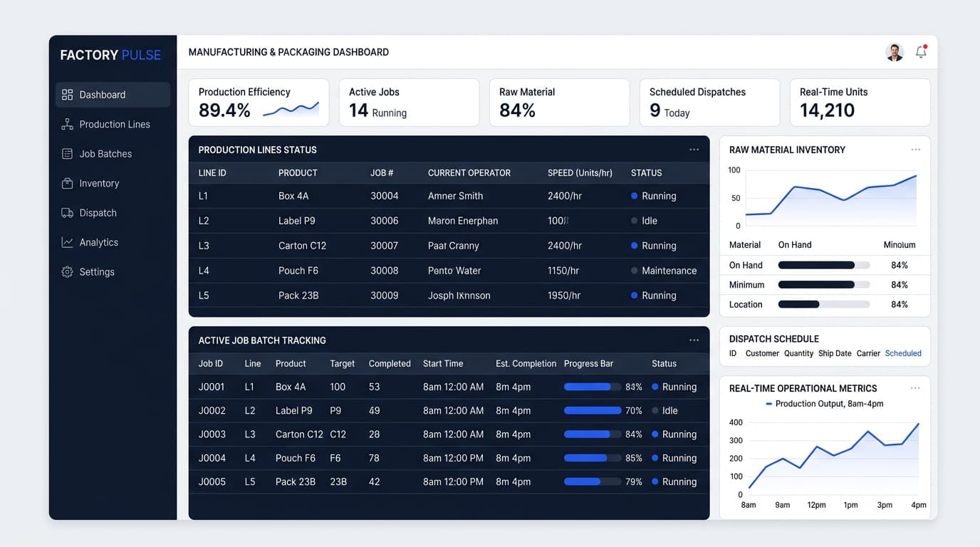Click Job ID J0005 in batch tracking
The width and height of the screenshot is (980, 547).
(x=212, y=481)
